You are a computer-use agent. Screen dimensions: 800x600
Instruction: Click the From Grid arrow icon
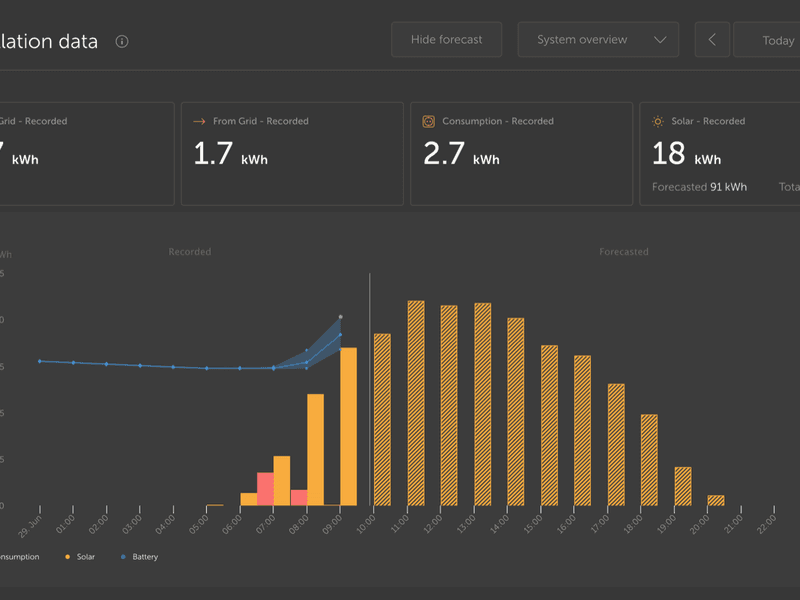[x=199, y=121]
